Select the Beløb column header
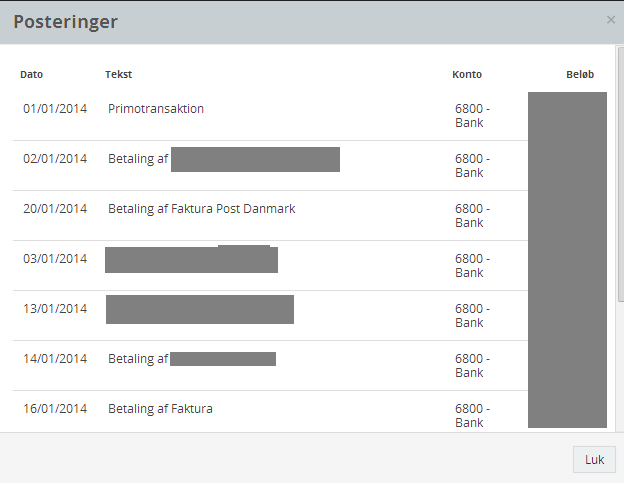Screen dimensions: 624x483 coord(580,74)
